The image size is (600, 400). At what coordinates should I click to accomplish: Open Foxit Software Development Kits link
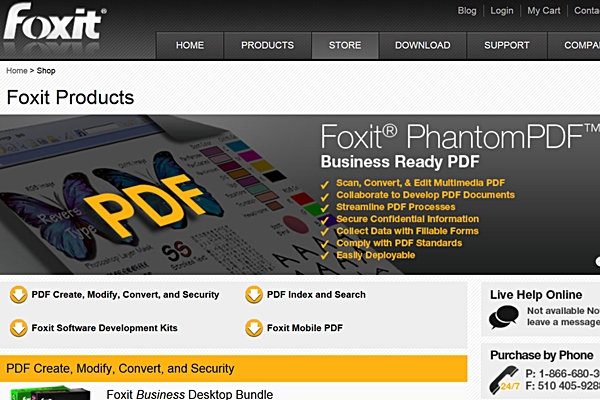104,328
